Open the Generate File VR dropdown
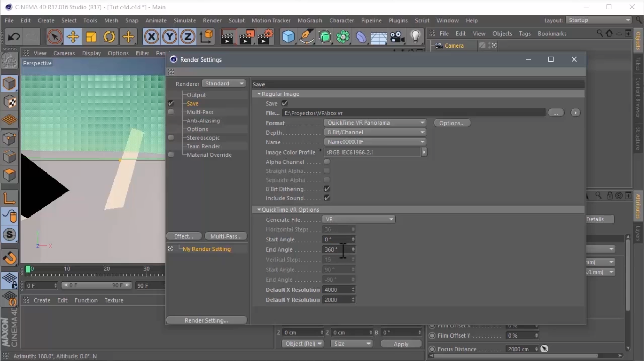The height and width of the screenshot is (361, 644). pos(358,219)
